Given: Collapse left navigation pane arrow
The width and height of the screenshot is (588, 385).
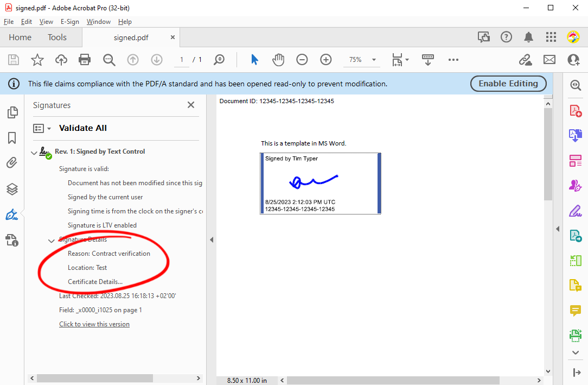Looking at the screenshot, I should coord(212,239).
